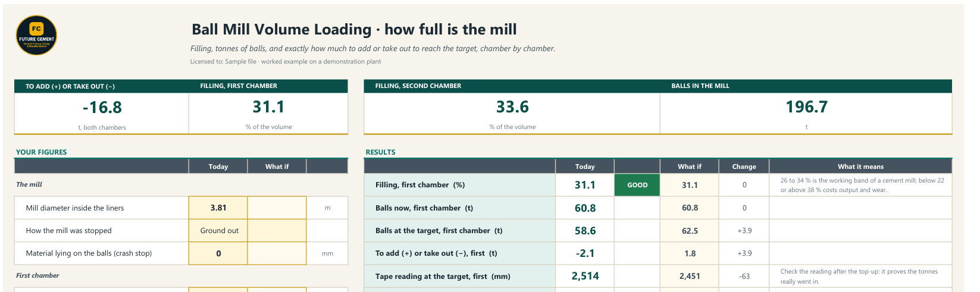The width and height of the screenshot is (980, 292).
Task: Select the 0 material-on-balls Today cell
Action: 218,253
